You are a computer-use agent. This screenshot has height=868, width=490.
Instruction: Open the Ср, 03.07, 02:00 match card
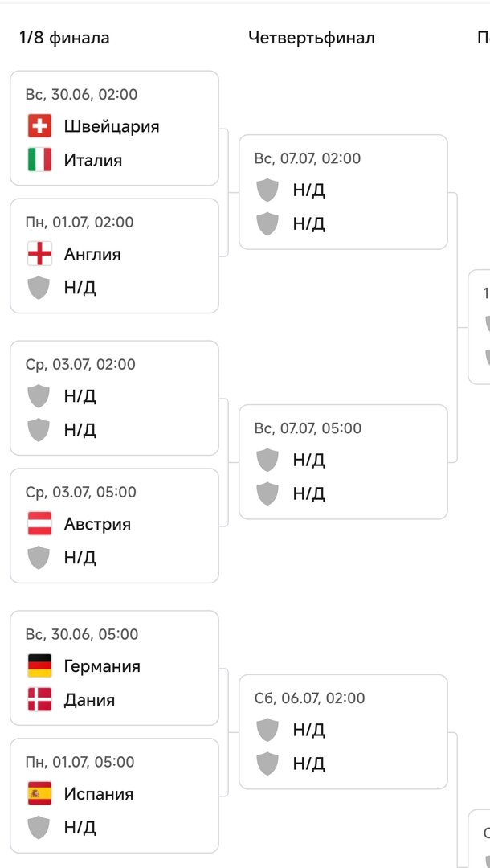(x=114, y=398)
